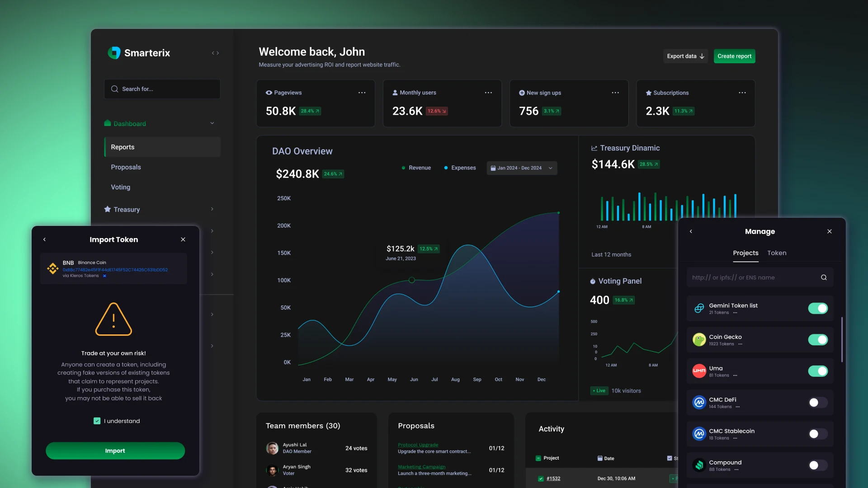868x488 pixels.
Task: Click the Smarterix logo icon
Action: coord(114,53)
